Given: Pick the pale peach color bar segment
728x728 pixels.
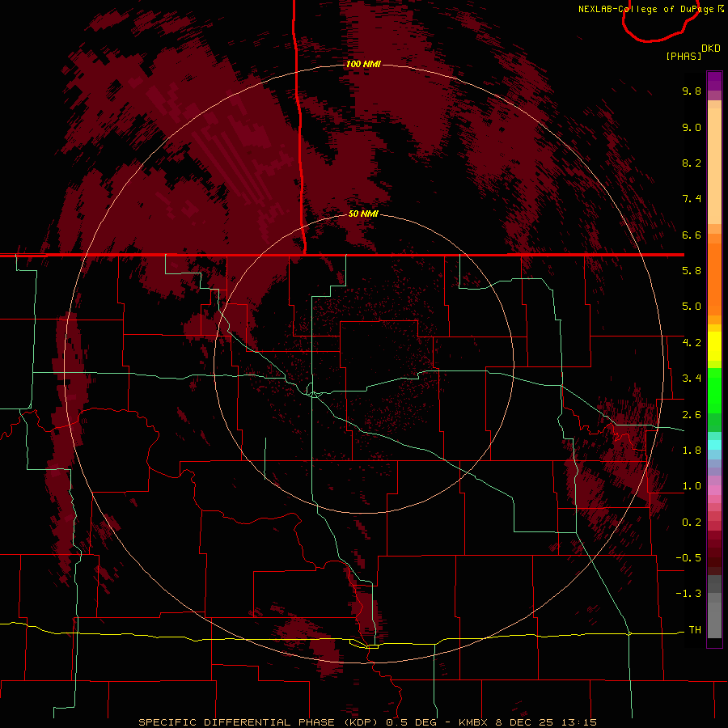Looking at the screenshot, I should [714, 166].
